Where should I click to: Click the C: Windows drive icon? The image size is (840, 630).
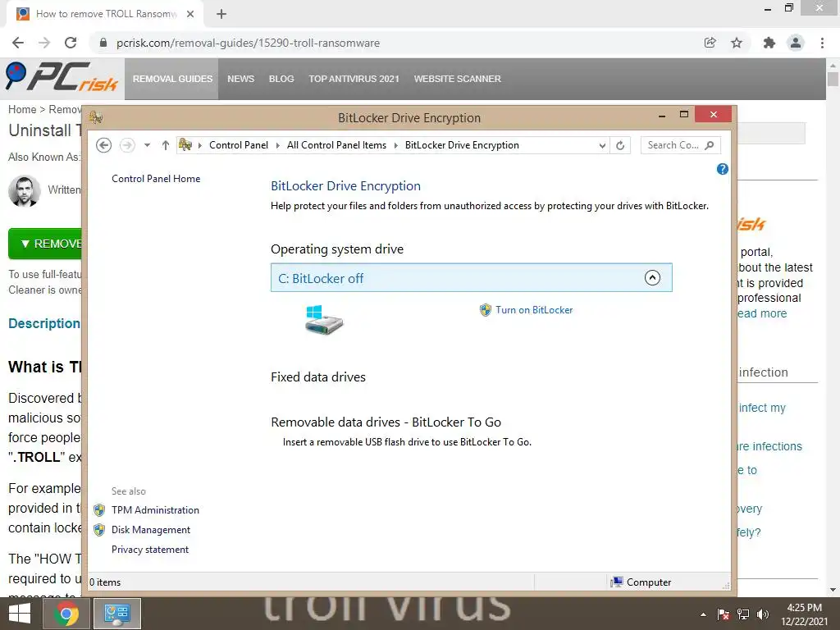tap(323, 320)
